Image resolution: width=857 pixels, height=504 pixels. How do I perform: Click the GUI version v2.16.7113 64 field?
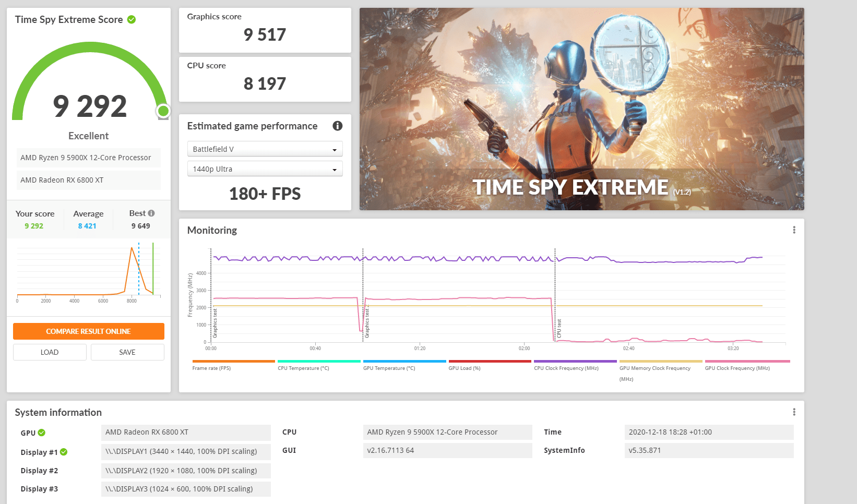point(447,450)
